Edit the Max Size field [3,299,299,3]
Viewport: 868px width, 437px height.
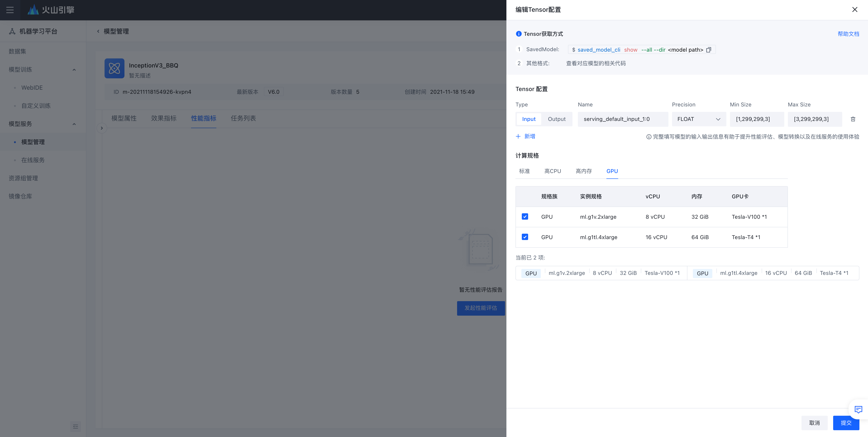(815, 119)
